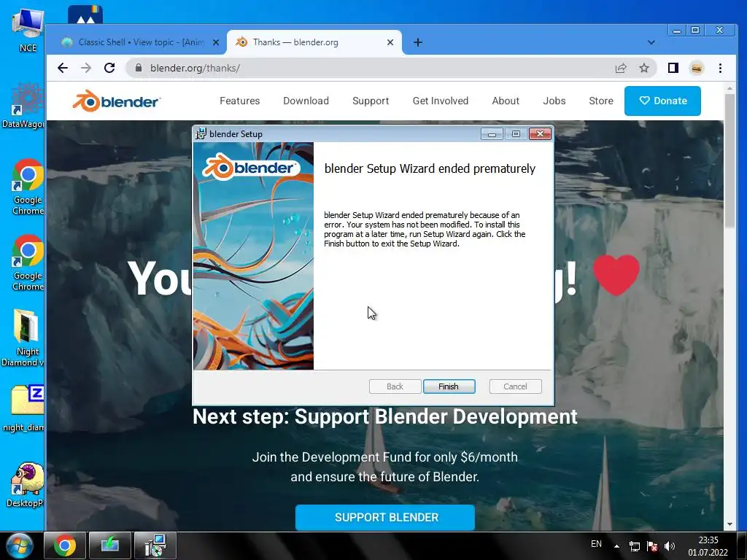Viewport: 747px width, 560px height.
Task: Click the download manager taskbar icon
Action: tap(109, 545)
